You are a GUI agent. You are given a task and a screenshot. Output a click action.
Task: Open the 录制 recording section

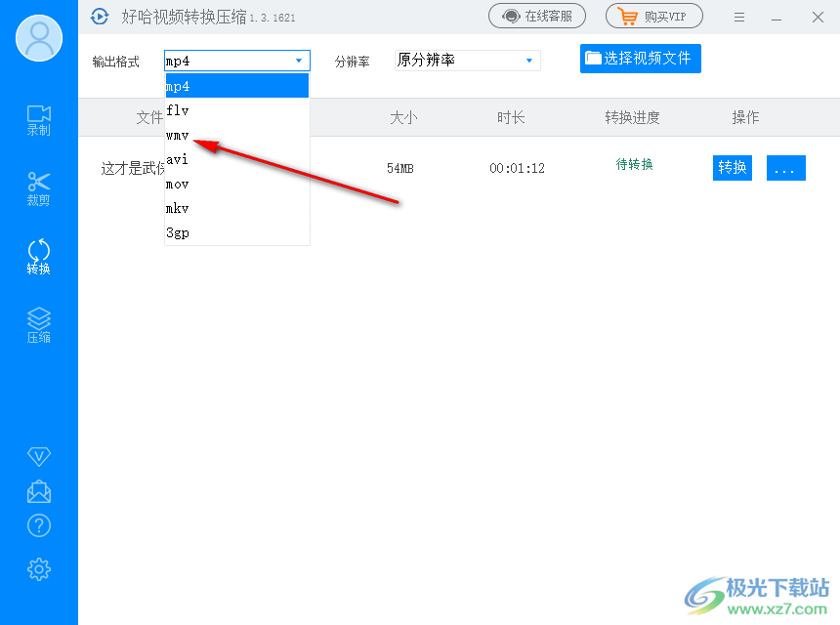(38, 120)
